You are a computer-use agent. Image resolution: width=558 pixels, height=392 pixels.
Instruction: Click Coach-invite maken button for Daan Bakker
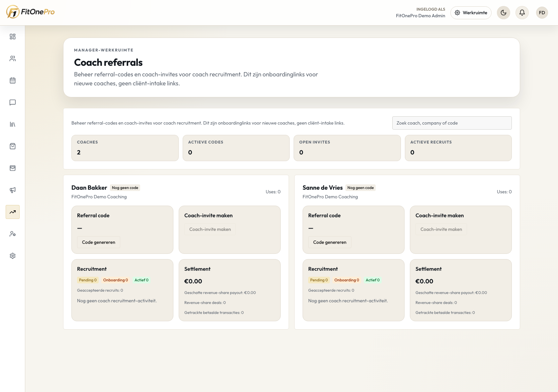210,229
